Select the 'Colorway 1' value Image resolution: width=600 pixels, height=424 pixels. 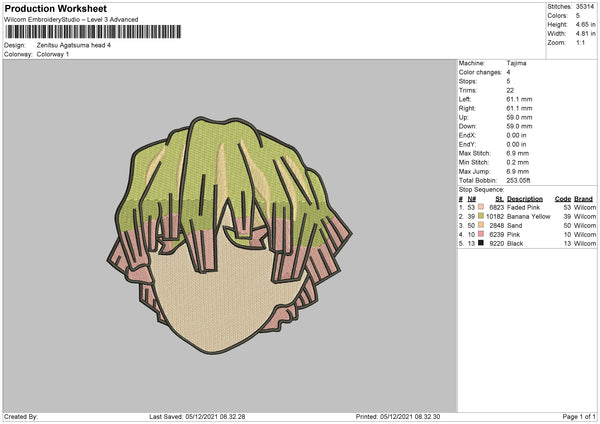point(53,54)
